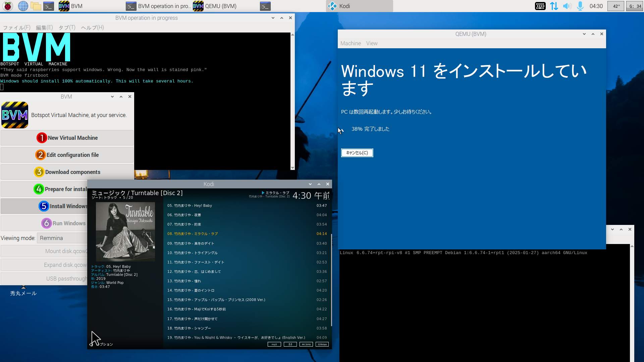Select track 05 Hey! Baby
This screenshot has width=644, height=362.
pos(247,205)
